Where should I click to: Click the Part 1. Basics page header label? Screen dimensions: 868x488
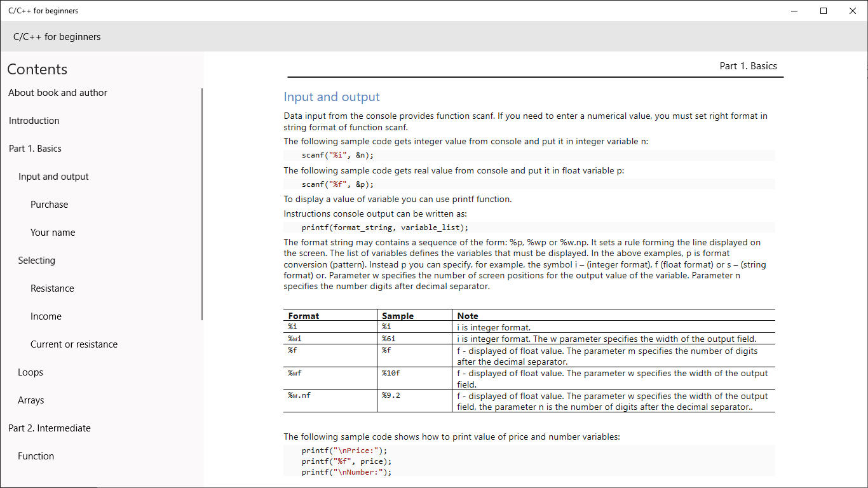(x=748, y=65)
